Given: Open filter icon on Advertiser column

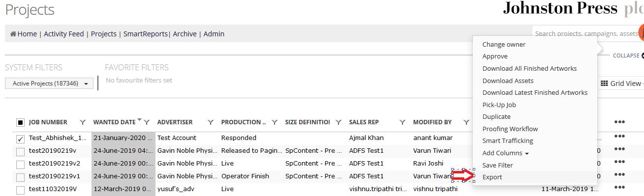Looking at the screenshot, I should (x=211, y=122).
